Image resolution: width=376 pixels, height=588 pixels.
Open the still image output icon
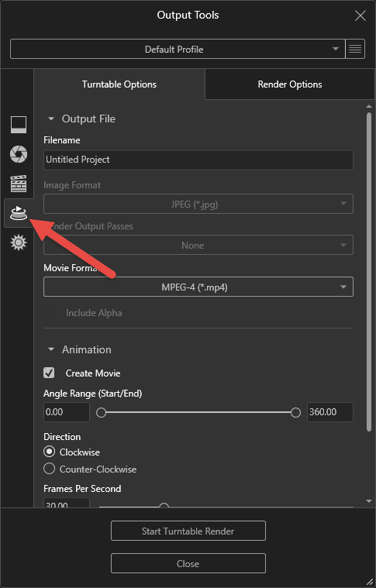[x=19, y=125]
